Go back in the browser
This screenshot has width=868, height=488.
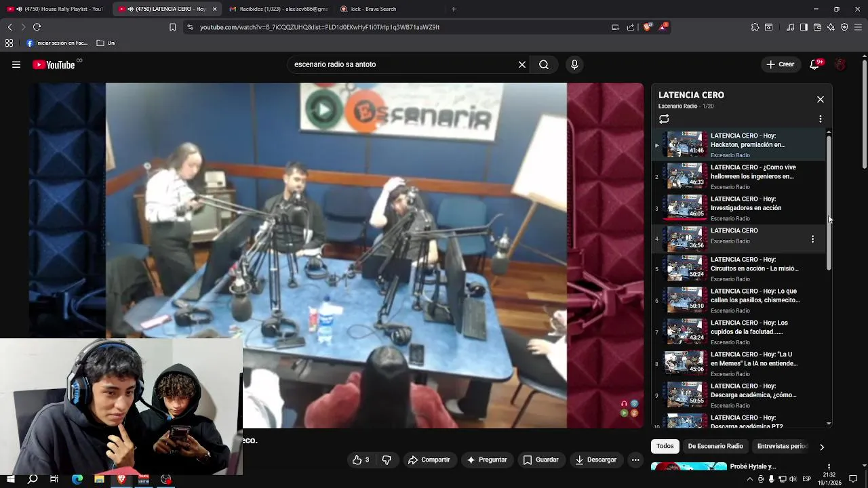(x=9, y=27)
